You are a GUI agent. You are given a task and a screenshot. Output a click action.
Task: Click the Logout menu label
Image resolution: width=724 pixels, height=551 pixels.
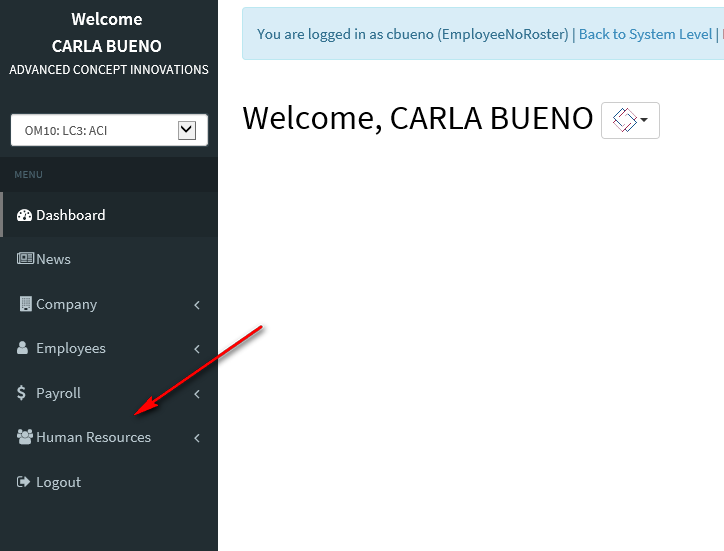58,482
